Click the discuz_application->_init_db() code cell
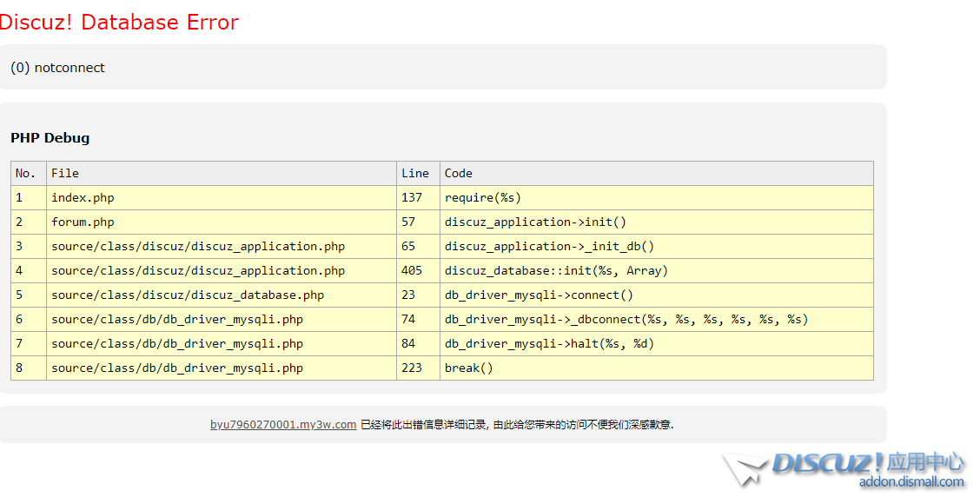Image resolution: width=980 pixels, height=504 pixels. pyautogui.click(x=549, y=246)
